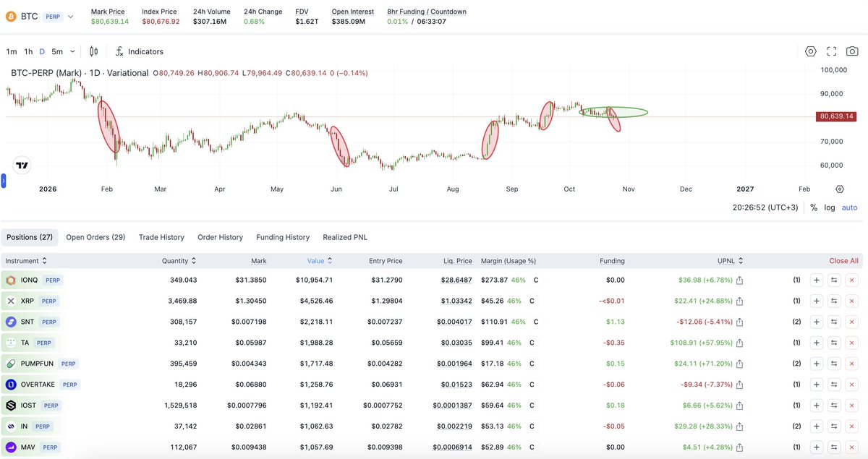Click the TA margin value $99.41
This screenshot has width=868, height=459.
click(493, 343)
